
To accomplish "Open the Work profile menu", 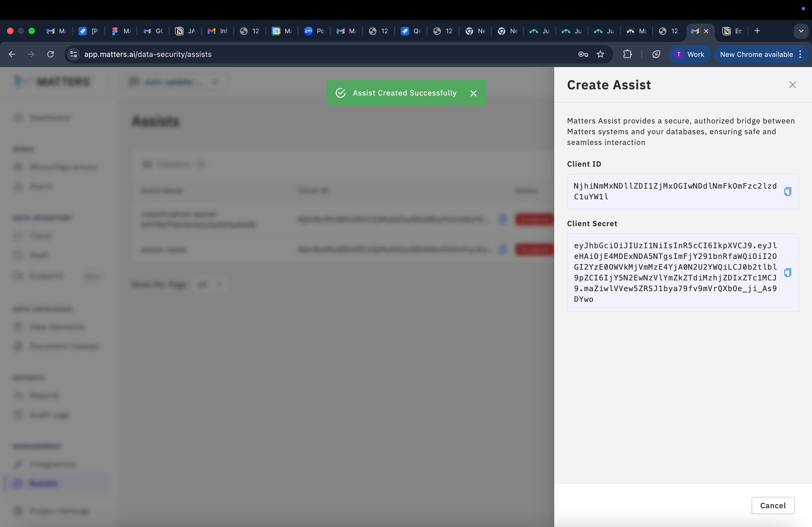I will tap(689, 54).
